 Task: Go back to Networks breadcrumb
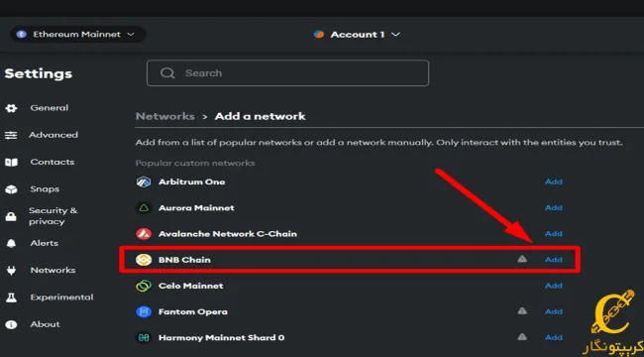(x=165, y=116)
